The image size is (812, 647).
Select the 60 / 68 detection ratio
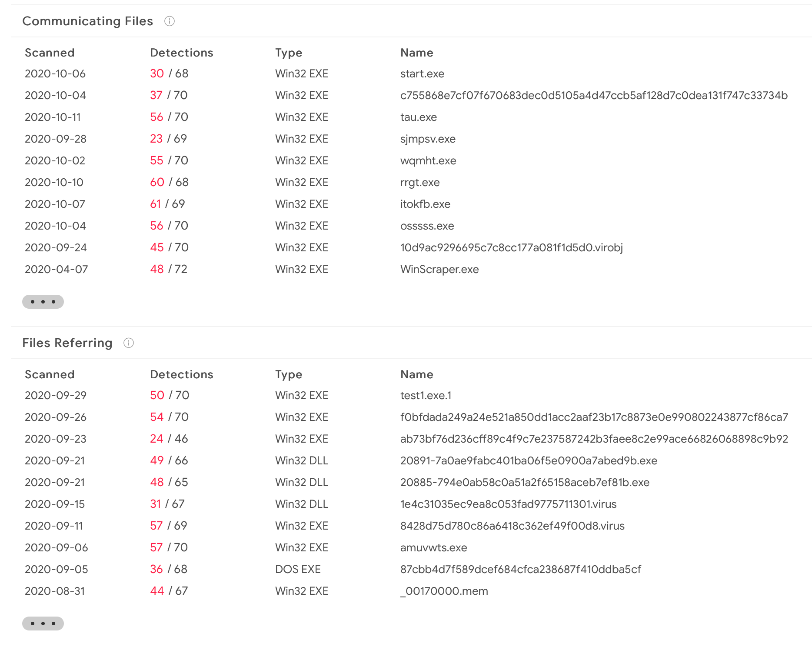[169, 182]
